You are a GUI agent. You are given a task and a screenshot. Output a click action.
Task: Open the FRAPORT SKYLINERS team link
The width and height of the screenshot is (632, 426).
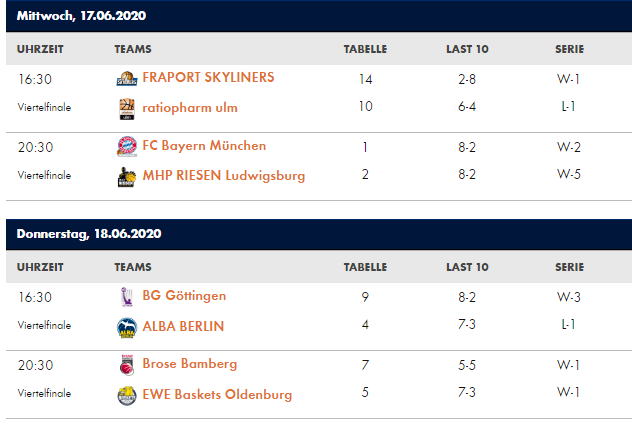click(208, 78)
